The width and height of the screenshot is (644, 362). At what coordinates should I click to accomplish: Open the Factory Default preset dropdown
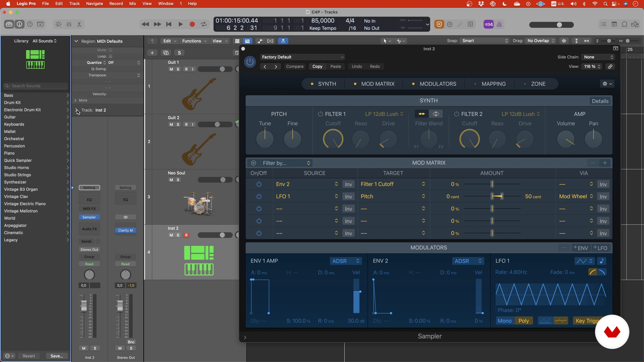click(x=302, y=57)
